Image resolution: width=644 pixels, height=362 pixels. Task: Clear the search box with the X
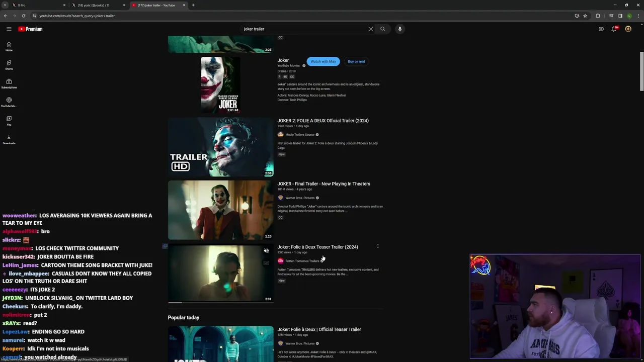pos(371,29)
